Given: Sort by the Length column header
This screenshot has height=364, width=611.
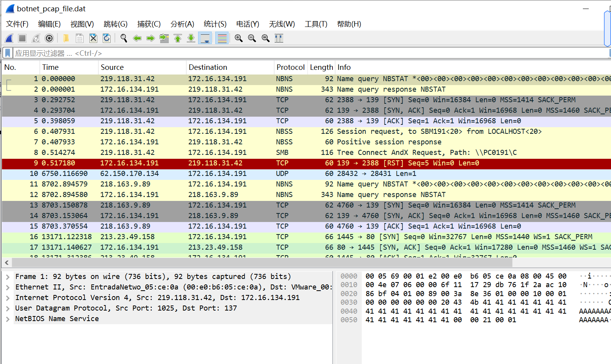Looking at the screenshot, I should tap(322, 67).
